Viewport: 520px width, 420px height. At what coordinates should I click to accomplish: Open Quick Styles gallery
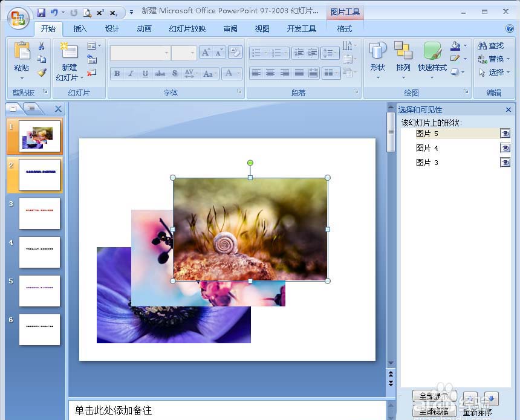pos(432,60)
